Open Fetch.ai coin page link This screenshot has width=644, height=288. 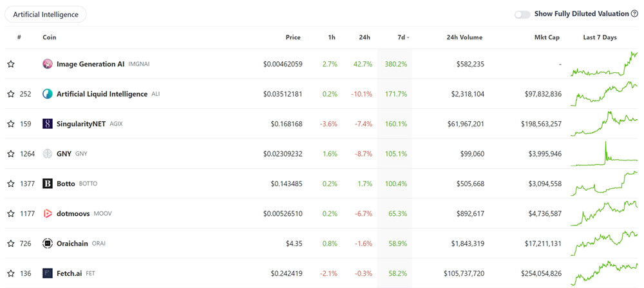tap(69, 273)
